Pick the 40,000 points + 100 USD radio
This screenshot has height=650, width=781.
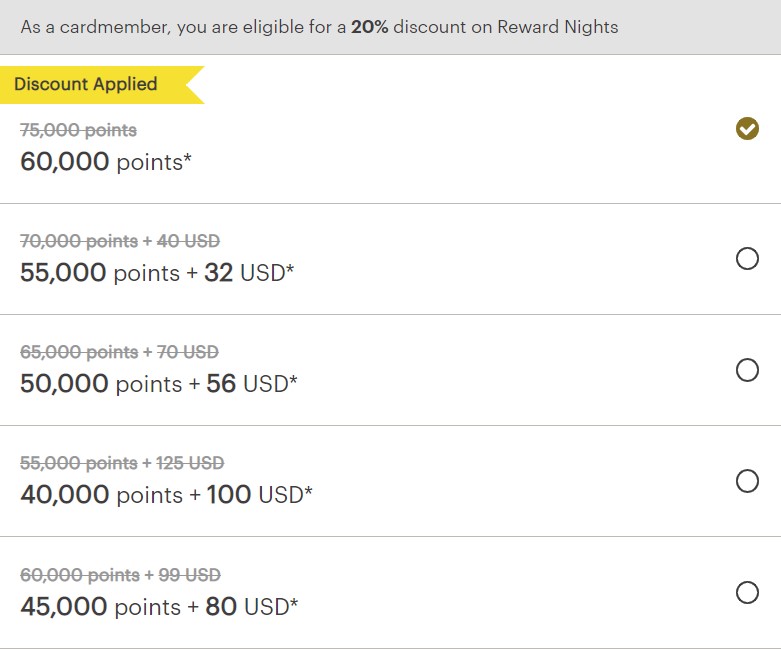pyautogui.click(x=747, y=481)
